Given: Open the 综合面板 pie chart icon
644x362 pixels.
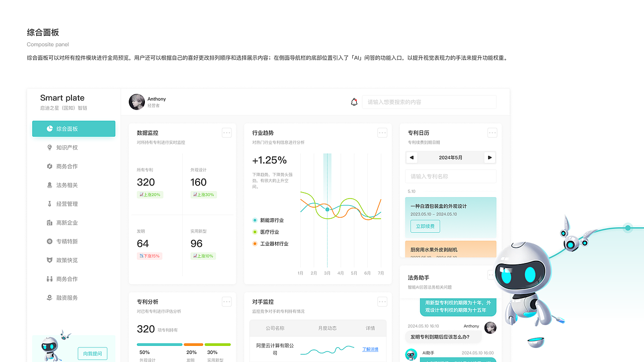Looking at the screenshot, I should tap(50, 129).
